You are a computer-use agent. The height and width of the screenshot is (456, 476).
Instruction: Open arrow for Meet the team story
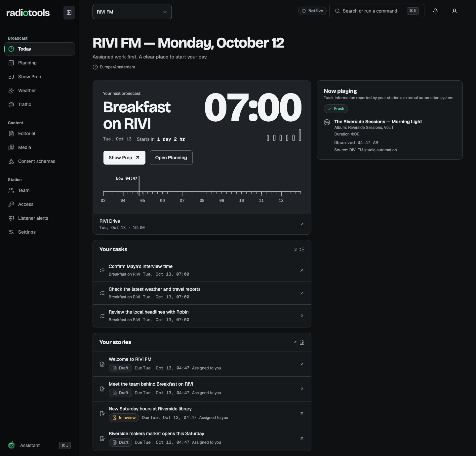tap(302, 389)
